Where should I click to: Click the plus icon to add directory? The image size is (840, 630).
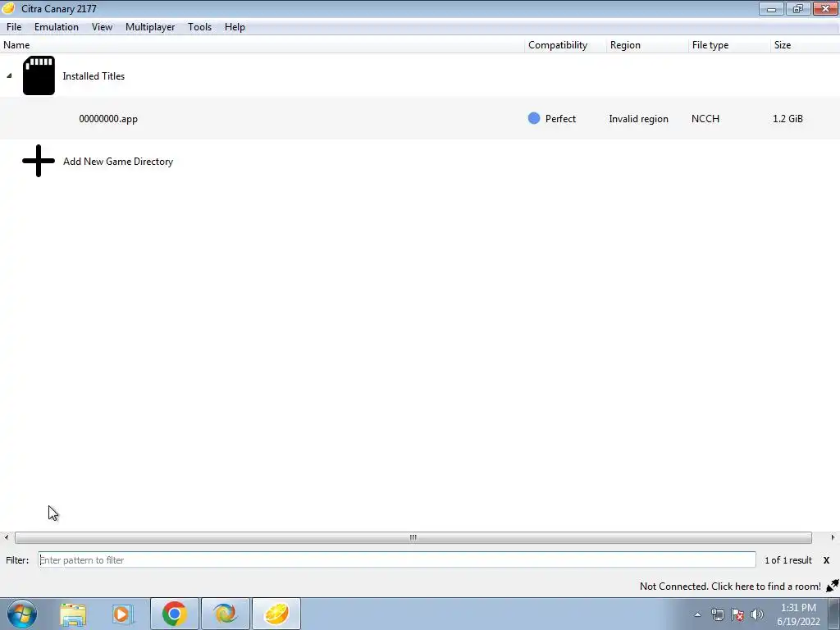coord(39,161)
